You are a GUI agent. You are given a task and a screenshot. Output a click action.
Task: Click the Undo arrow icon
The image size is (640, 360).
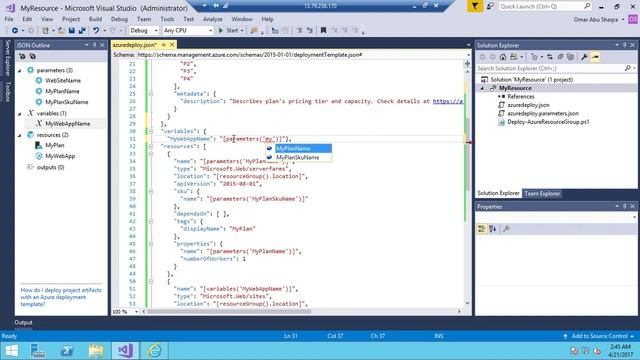pos(96,31)
